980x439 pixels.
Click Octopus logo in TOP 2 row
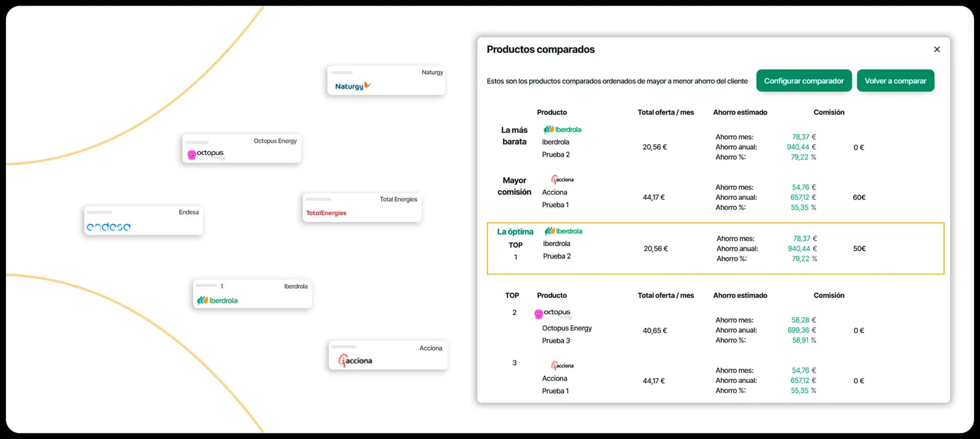pyautogui.click(x=553, y=313)
